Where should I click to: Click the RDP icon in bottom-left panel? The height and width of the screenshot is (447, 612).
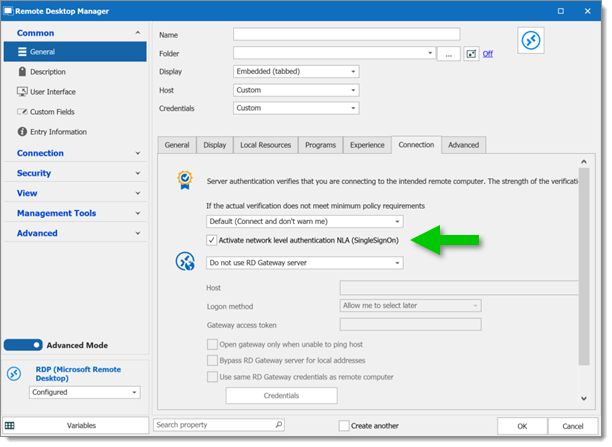click(x=14, y=374)
